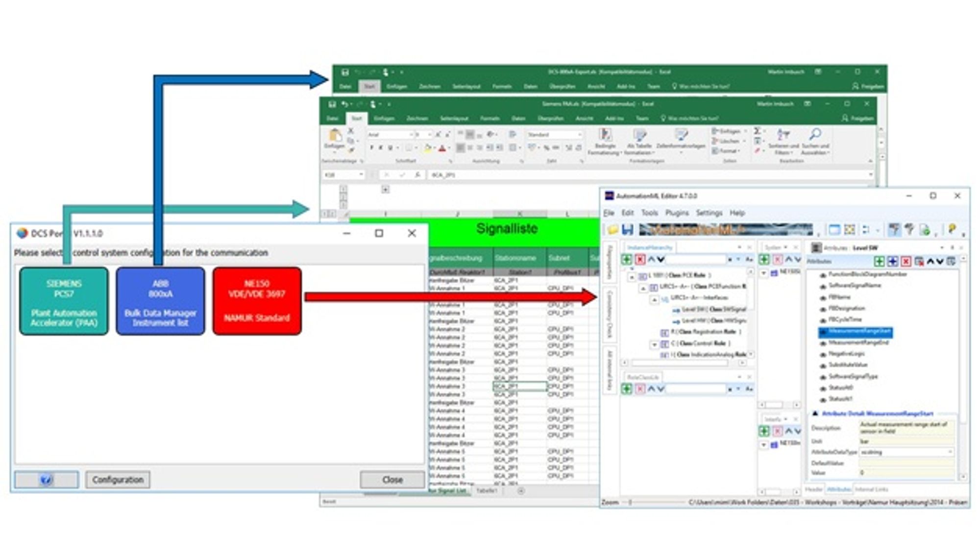980x551 pixels.
Task: Expand the C Class Control Role node
Action: [655, 345]
